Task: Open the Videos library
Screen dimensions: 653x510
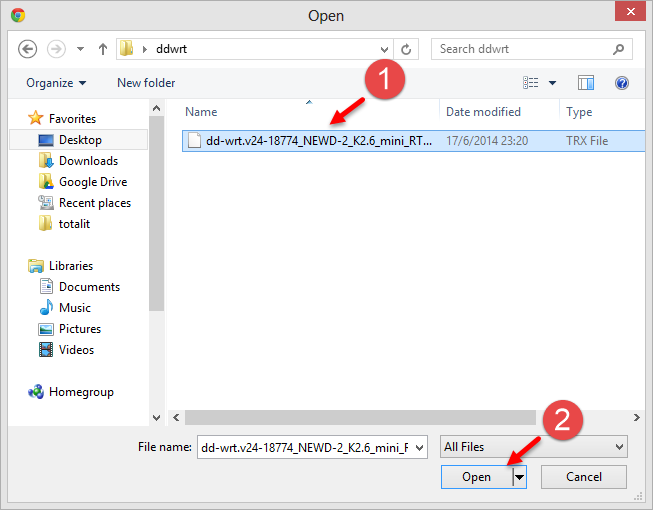Action: coord(76,350)
